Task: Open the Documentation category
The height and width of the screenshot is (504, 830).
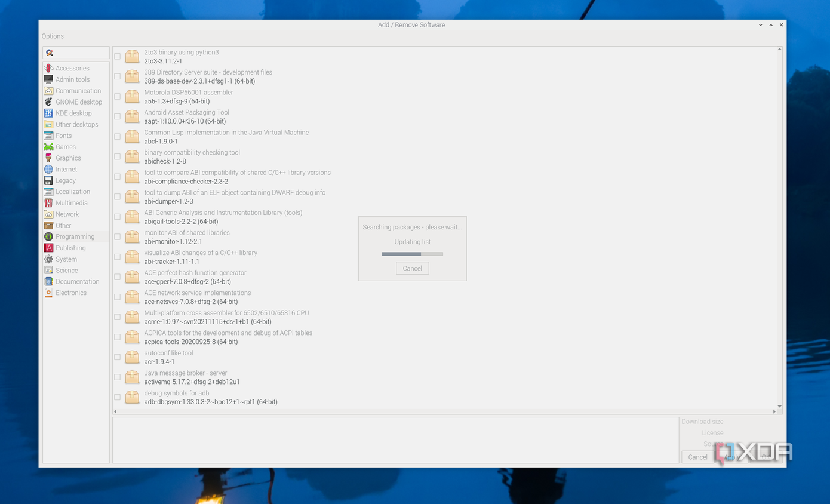Action: click(76, 281)
